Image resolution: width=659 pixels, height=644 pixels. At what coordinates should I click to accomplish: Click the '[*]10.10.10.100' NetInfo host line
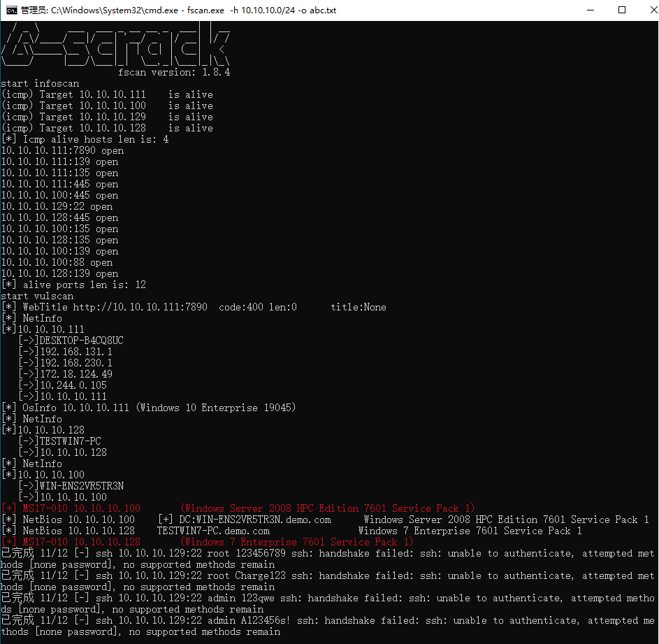tap(43, 475)
